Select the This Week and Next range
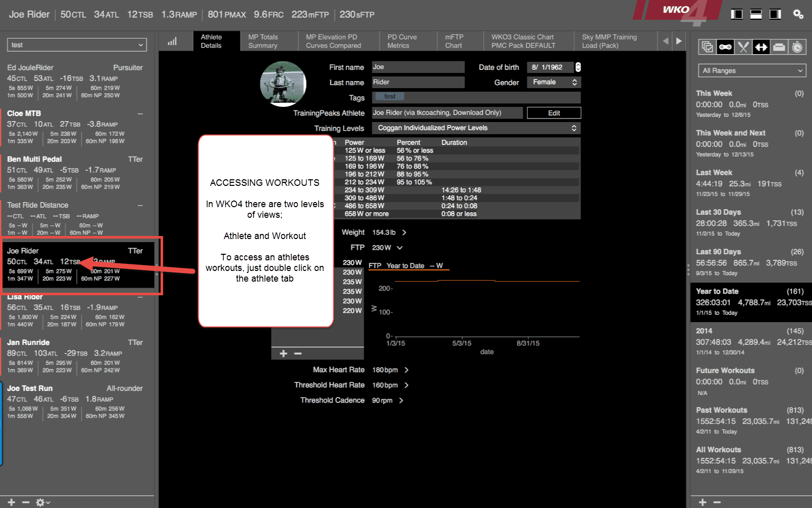Image resolution: width=812 pixels, height=508 pixels. pos(750,143)
